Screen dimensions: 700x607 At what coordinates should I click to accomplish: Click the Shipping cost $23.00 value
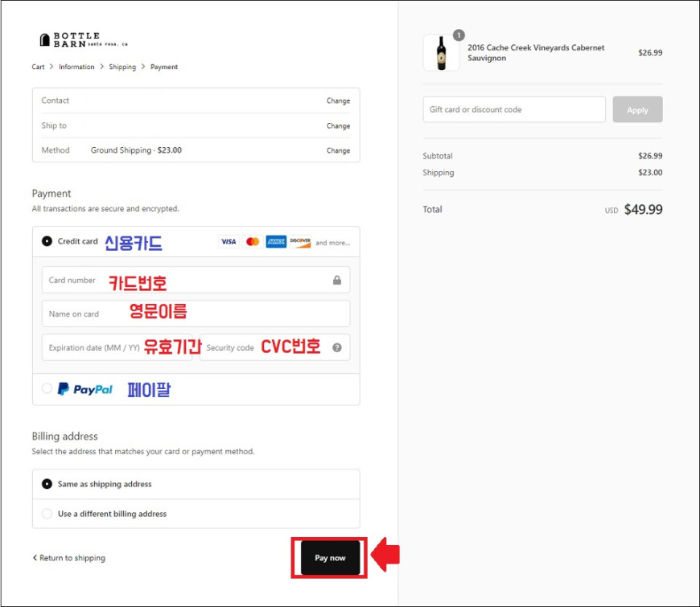pos(650,173)
